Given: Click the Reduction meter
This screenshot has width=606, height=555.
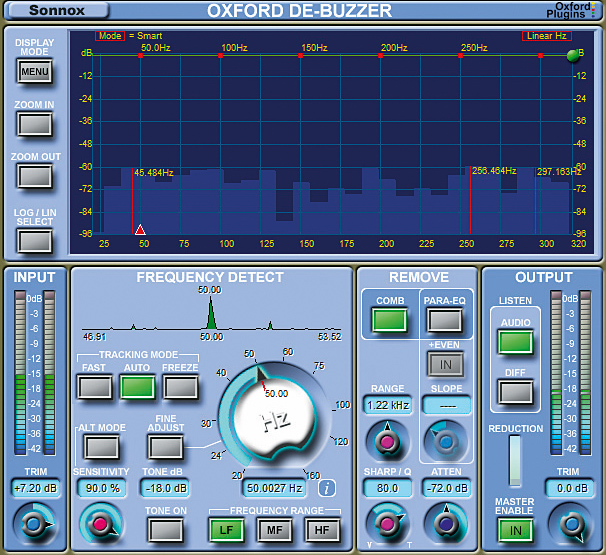Looking at the screenshot, I should point(514,461).
